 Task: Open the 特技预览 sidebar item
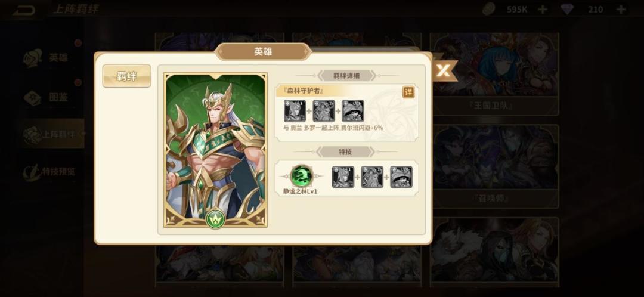49,172
